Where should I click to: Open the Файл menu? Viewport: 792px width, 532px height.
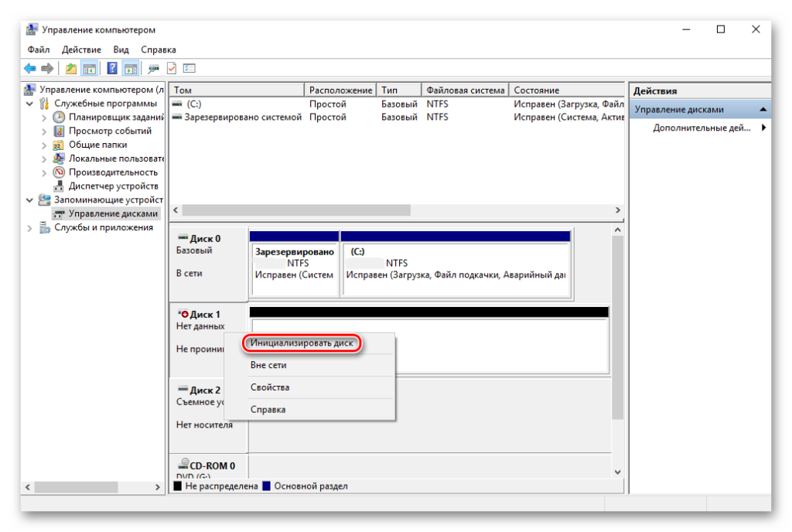click(x=39, y=49)
